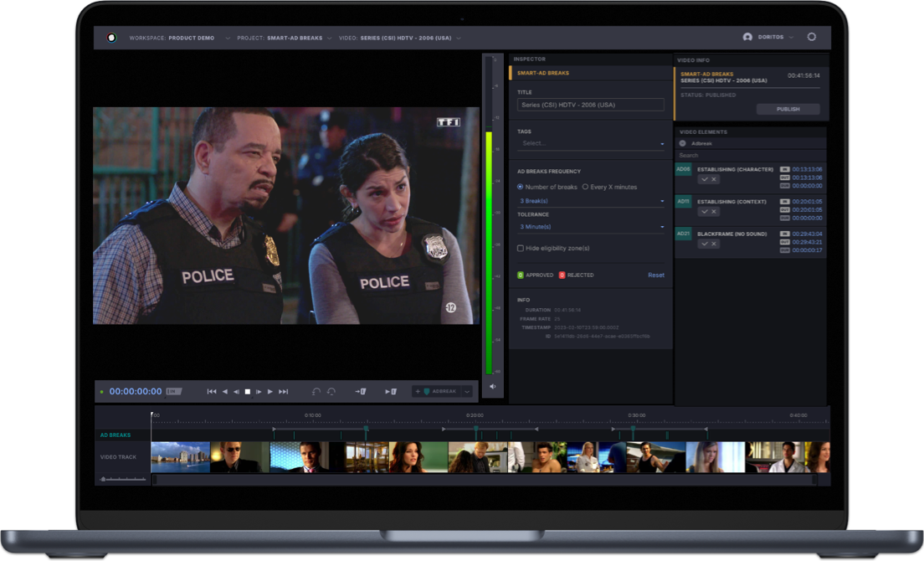
Task: Reject AD11 with its X icon
Action: [714, 212]
